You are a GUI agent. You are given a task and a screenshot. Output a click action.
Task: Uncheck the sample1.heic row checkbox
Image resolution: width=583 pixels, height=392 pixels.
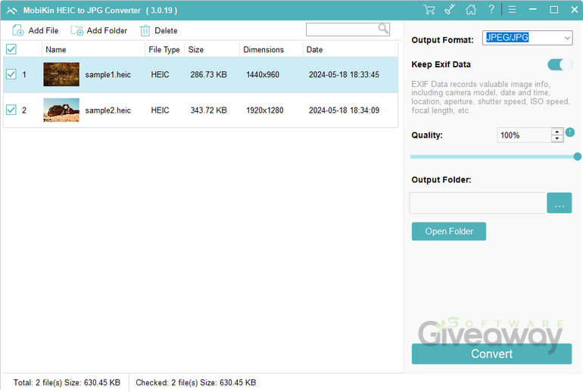(11, 74)
